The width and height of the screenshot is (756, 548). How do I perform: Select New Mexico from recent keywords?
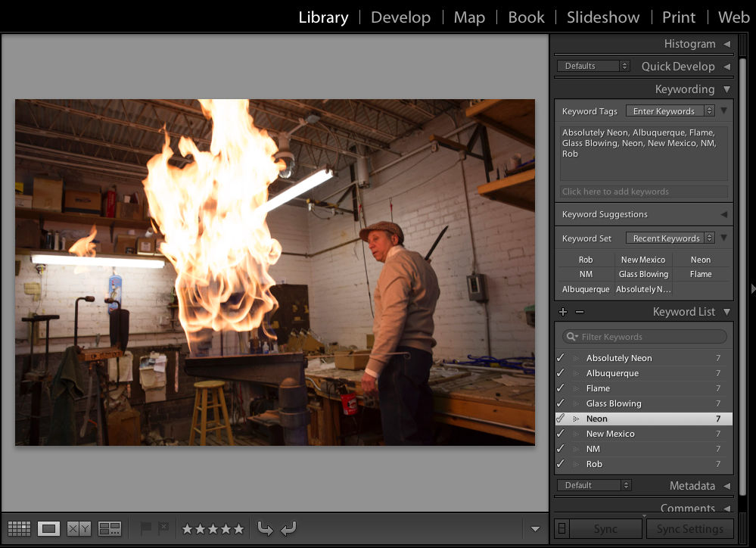pyautogui.click(x=642, y=259)
